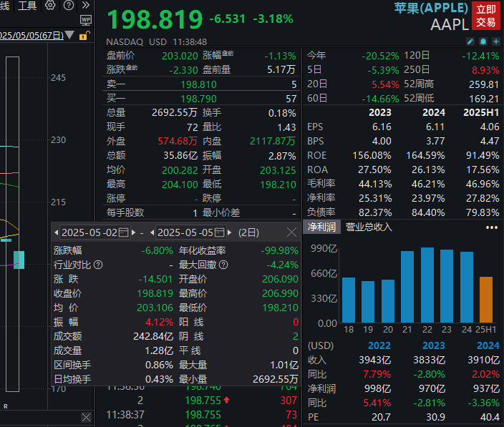Step end date forward with right arrow
Screen dimensions: 504x427
tap(230, 232)
